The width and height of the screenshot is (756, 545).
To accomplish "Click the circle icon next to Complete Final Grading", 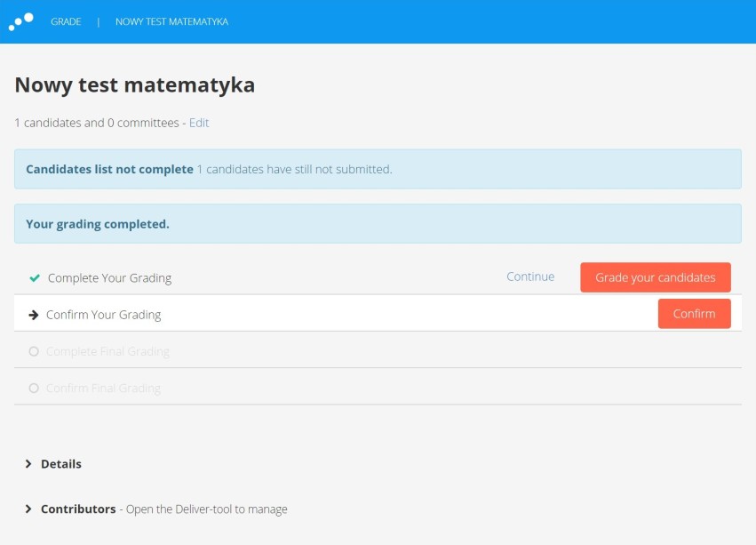I will pos(34,351).
